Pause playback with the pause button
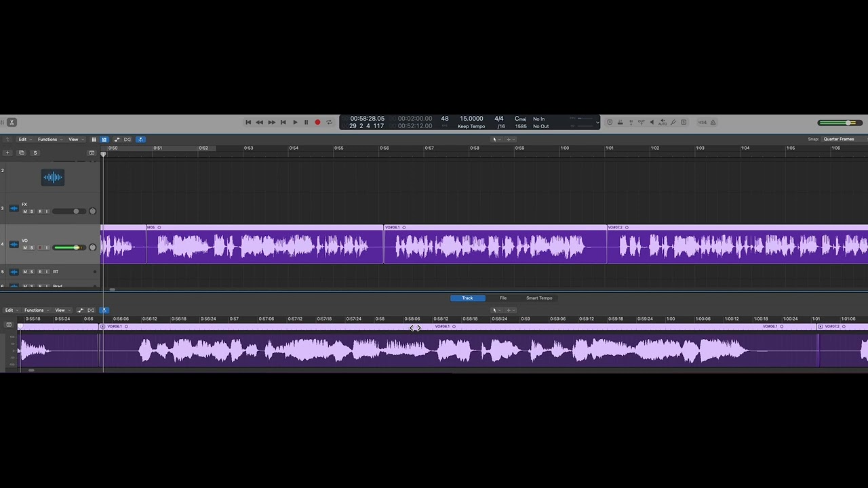 pyautogui.click(x=306, y=123)
